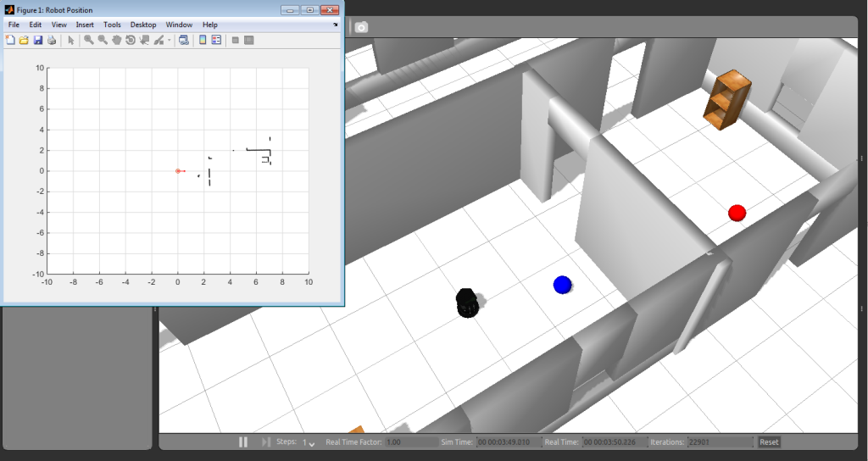The image size is (868, 461).
Task: Open the Steps count dropdown
Action: pos(309,442)
